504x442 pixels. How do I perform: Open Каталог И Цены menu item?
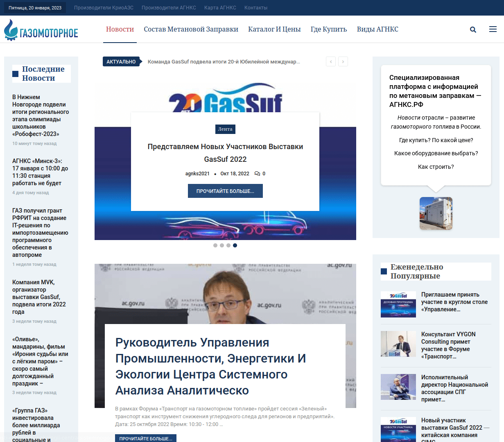274,29
